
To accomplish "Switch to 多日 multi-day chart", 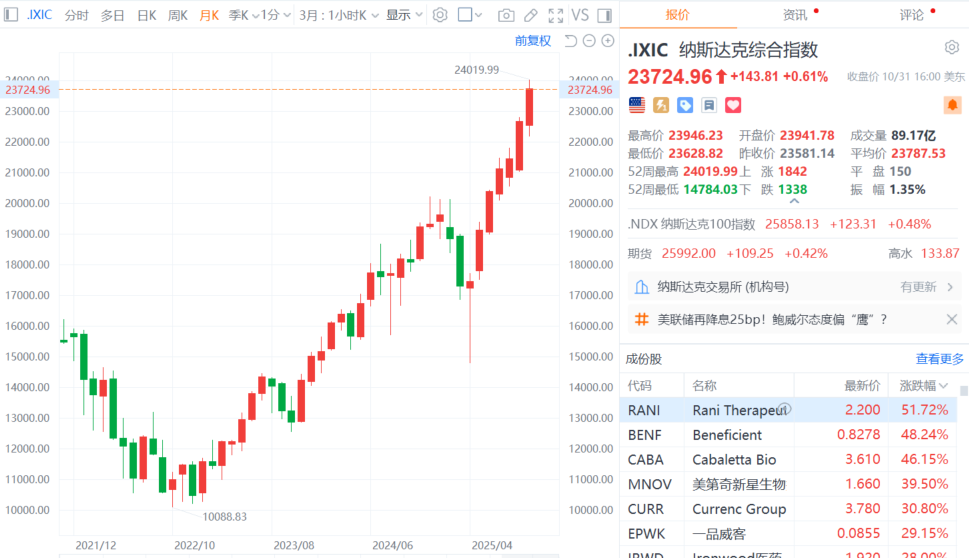I will pyautogui.click(x=112, y=15).
